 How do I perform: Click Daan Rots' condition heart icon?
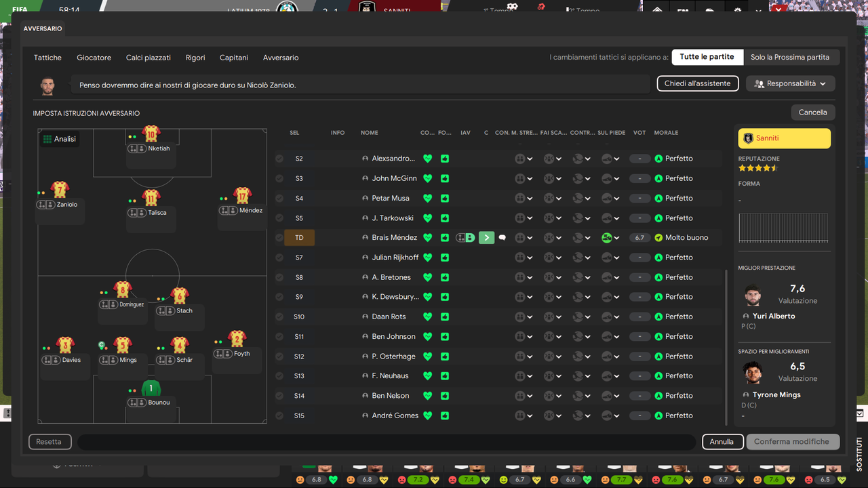click(x=427, y=317)
